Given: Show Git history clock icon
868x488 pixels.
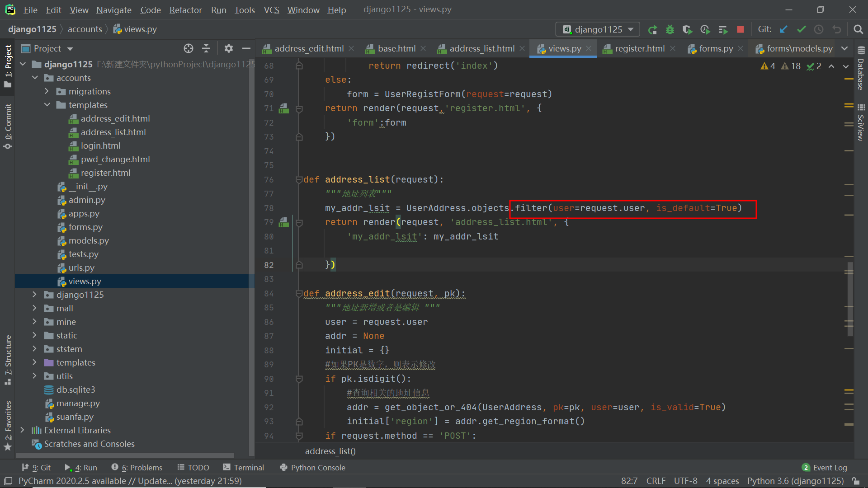Looking at the screenshot, I should click(x=819, y=29).
